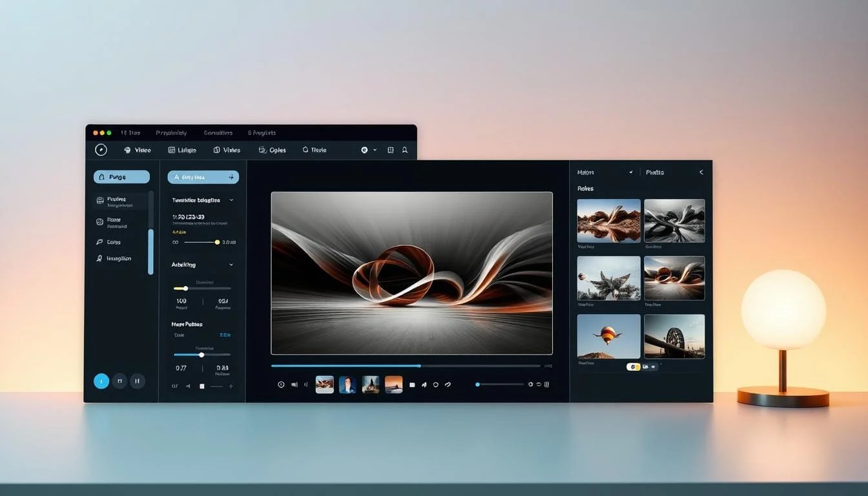Expand the dropdown arrow beside the globe icon
This screenshot has height=496, width=868.
(x=375, y=150)
